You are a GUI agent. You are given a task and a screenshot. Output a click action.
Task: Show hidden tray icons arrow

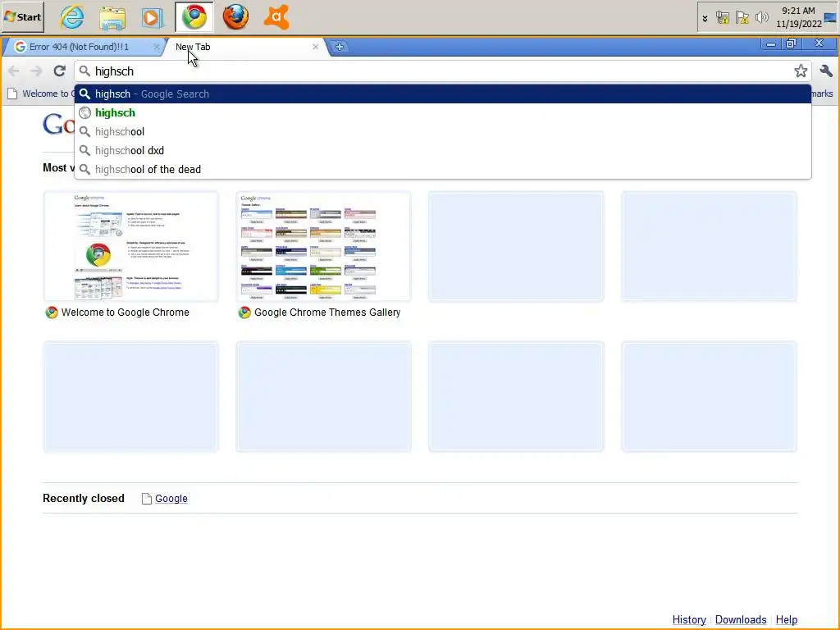[705, 18]
